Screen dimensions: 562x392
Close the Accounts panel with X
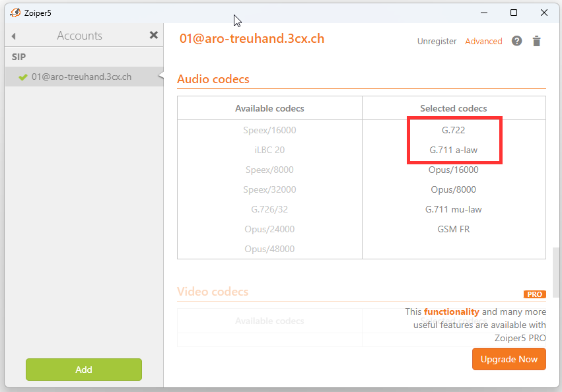coord(153,35)
